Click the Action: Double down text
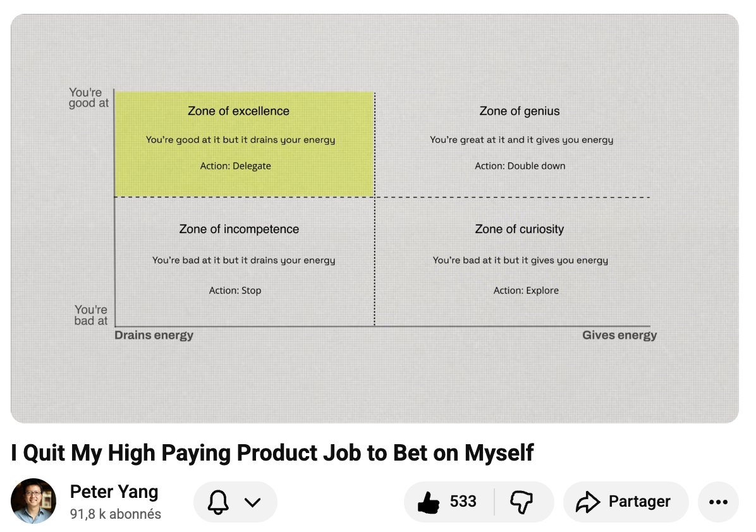Image resolution: width=756 pixels, height=532 pixels. tap(520, 166)
